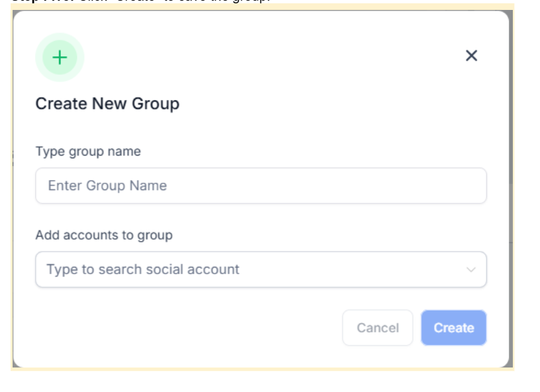This screenshot has width=540, height=392.
Task: Click the Add accounts to group label
Action: (x=104, y=235)
